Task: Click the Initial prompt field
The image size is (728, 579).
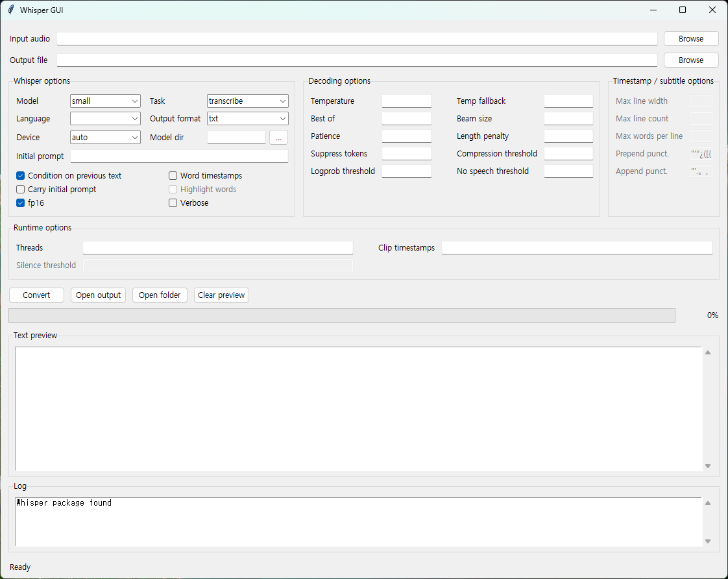Action: [x=179, y=156]
